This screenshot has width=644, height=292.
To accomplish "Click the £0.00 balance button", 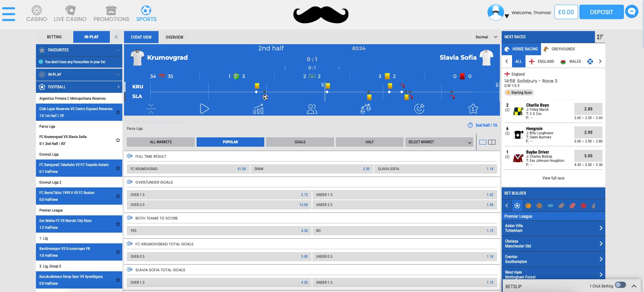I will (566, 12).
